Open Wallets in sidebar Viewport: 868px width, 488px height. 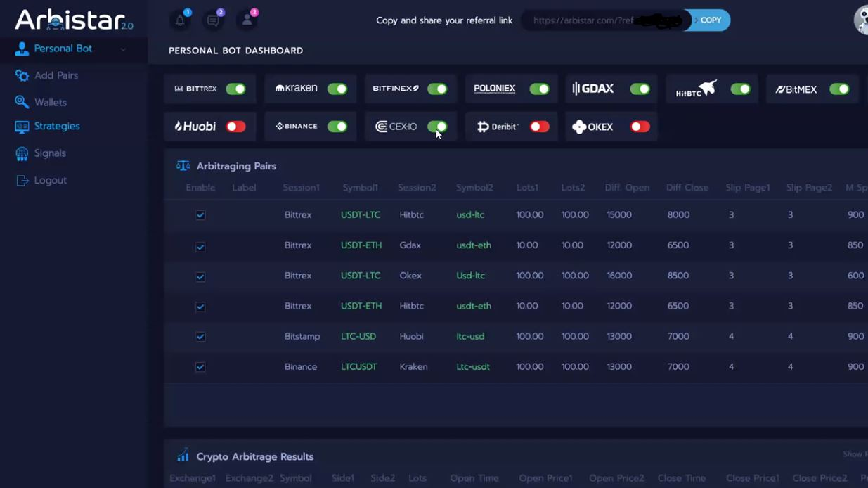(x=51, y=102)
